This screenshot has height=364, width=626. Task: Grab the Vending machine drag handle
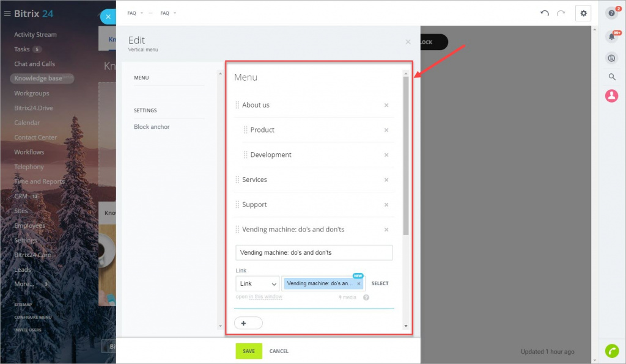click(x=237, y=229)
